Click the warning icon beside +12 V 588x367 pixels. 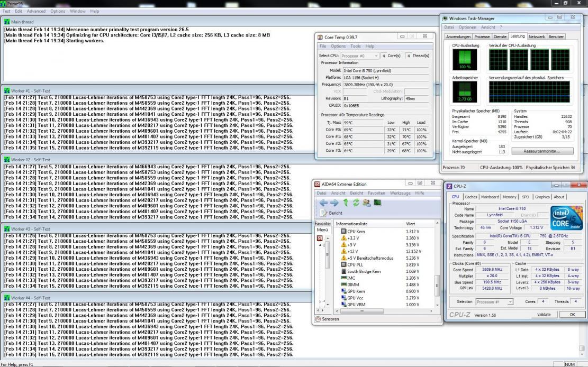343,251
